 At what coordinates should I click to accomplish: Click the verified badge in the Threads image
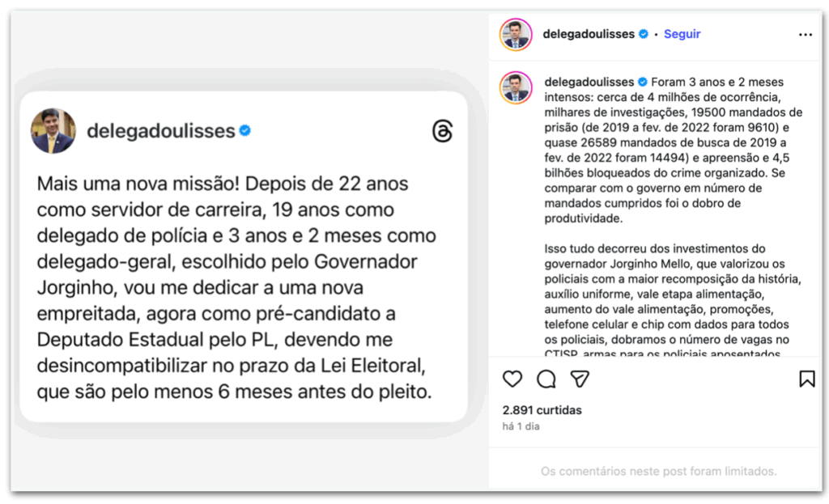pos(244,130)
